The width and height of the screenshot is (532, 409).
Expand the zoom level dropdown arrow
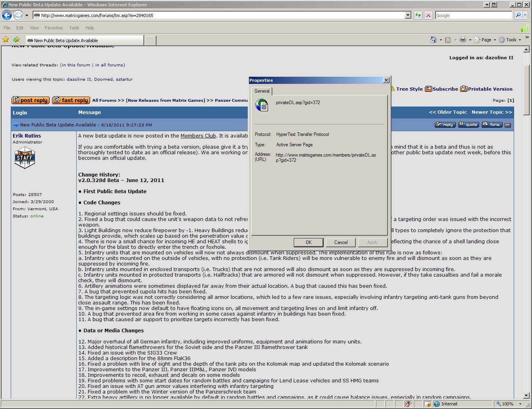520,404
